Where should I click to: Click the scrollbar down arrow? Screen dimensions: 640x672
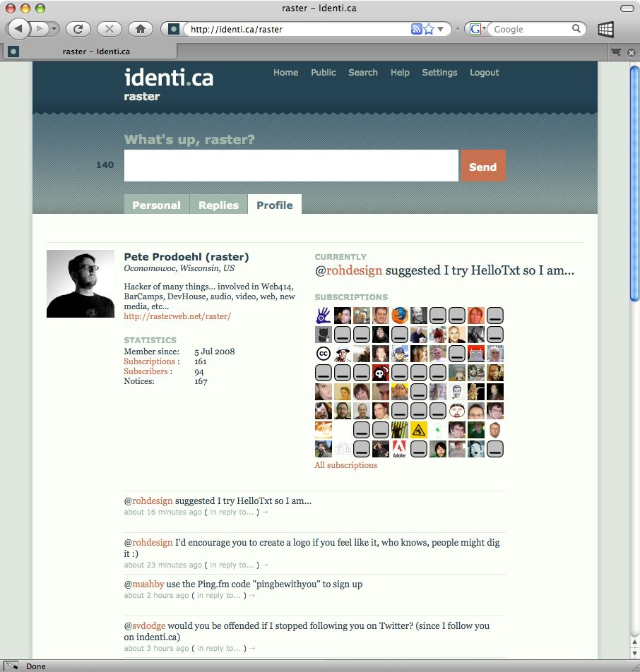pos(634,653)
